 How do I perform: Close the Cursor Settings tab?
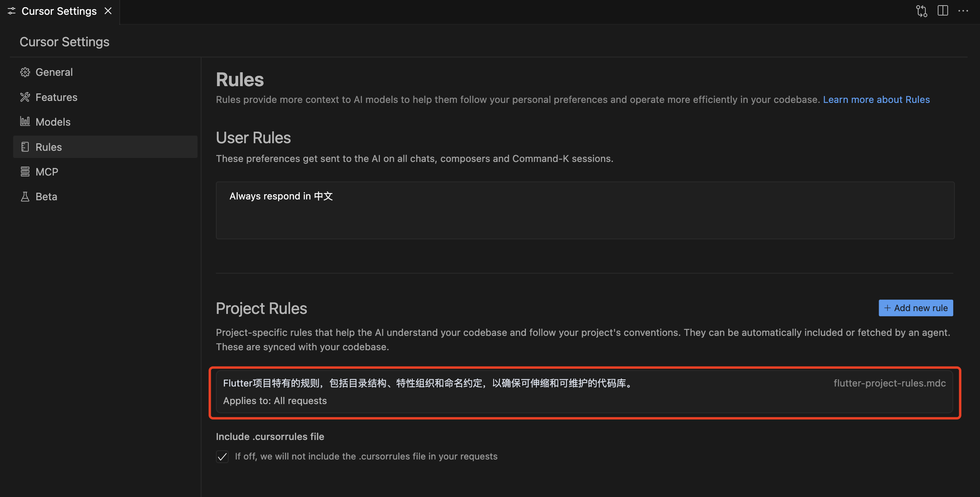[108, 11]
